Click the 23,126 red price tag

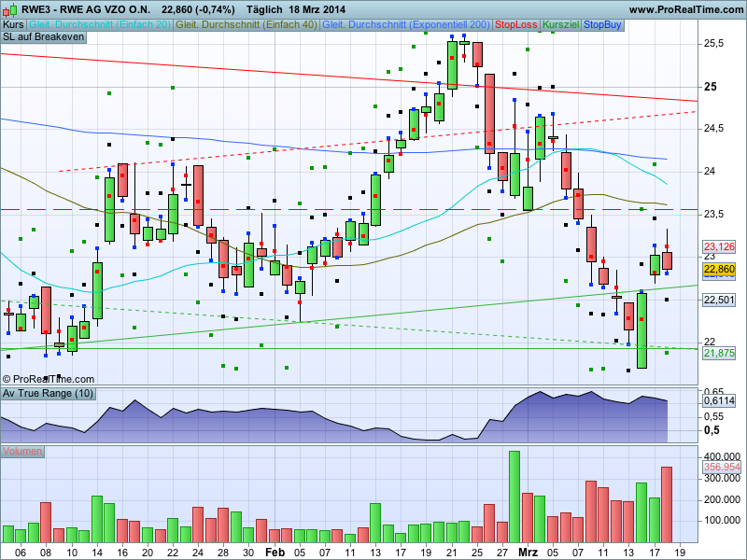point(719,246)
